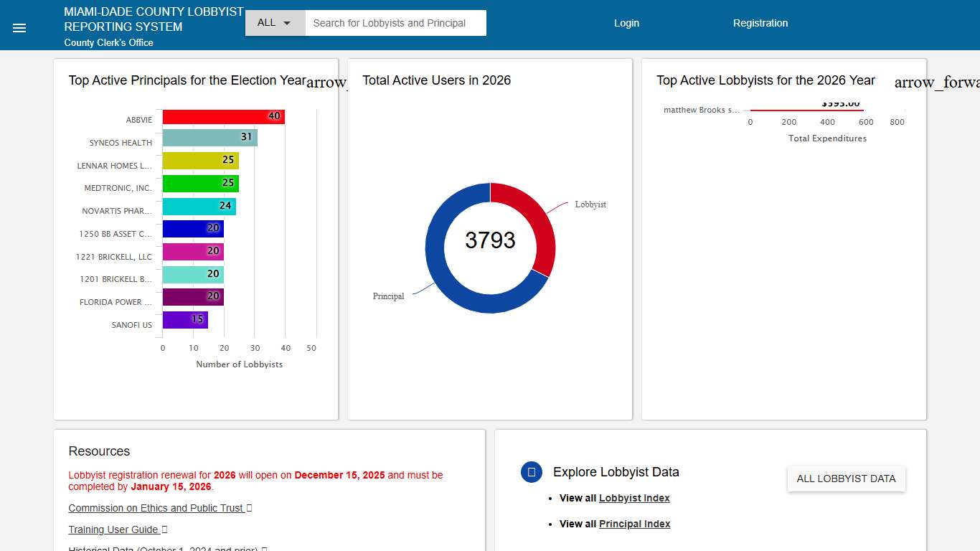Click the Explore Lobbyist Data circular icon
The image size is (980, 551).
coord(531,472)
